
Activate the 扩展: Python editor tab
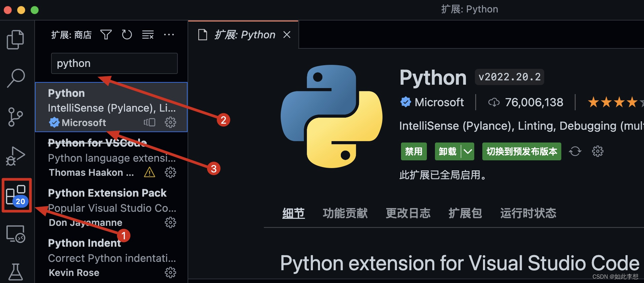pyautogui.click(x=243, y=35)
